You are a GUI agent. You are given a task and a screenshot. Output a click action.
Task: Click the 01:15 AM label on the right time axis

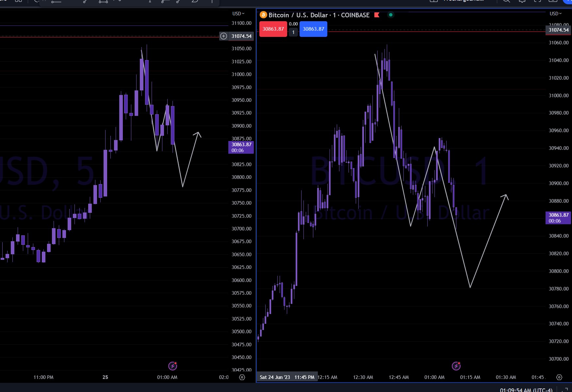coord(470,377)
